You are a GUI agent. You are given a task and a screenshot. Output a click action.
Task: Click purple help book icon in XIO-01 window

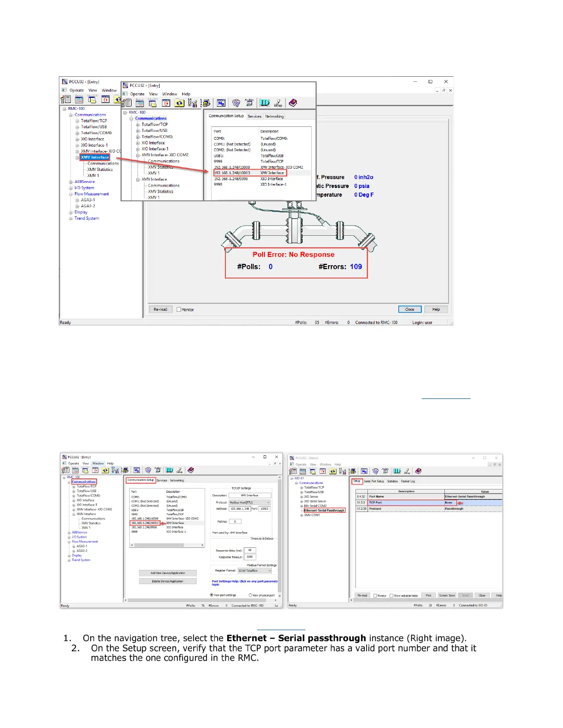point(418,471)
